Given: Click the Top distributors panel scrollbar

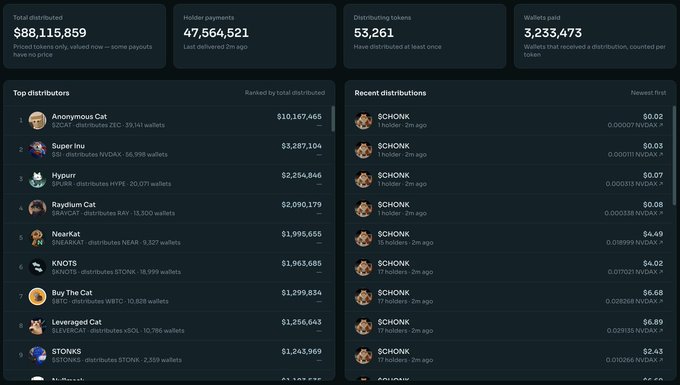Looking at the screenshot, I should coord(333,119).
